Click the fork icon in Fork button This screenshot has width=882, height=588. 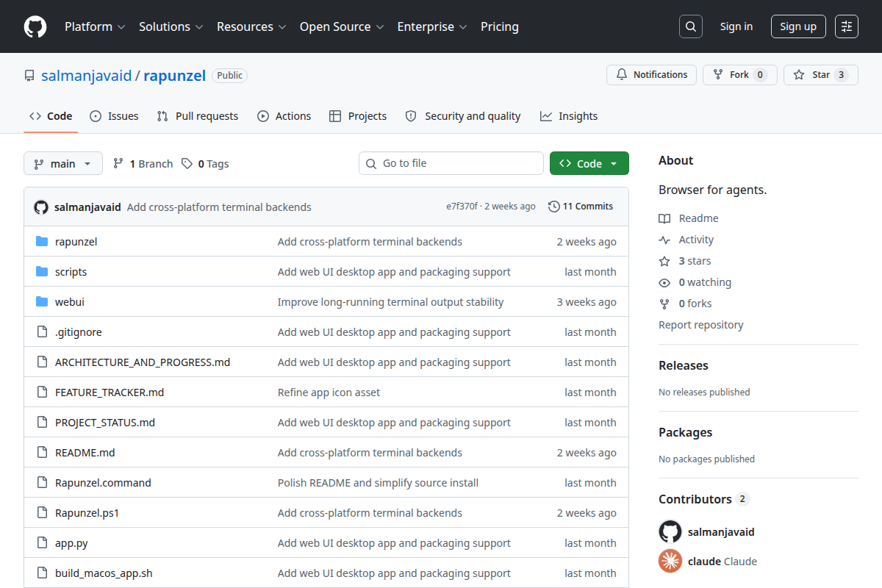coord(718,75)
